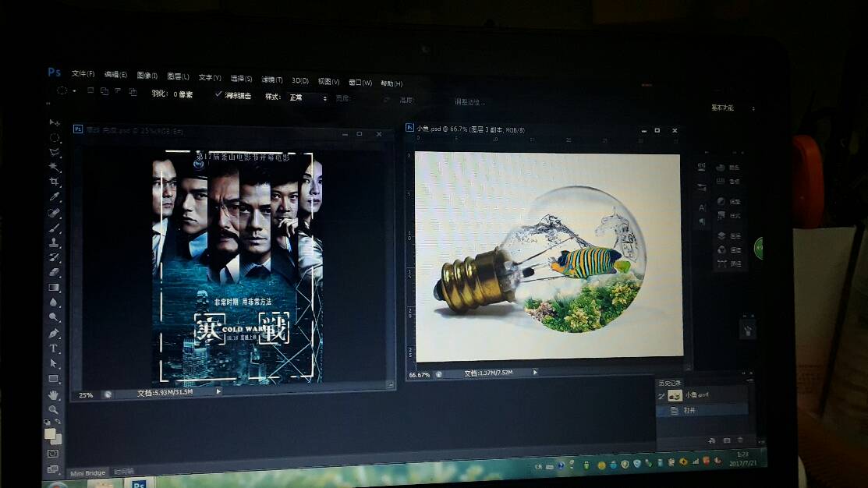
Task: Open the 文字(Y) menu
Action: click(210, 78)
